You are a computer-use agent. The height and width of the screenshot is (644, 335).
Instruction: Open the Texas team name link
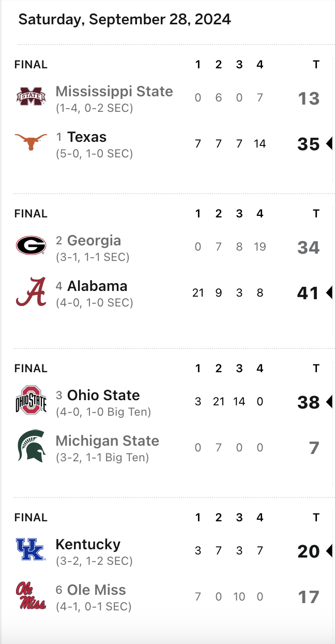[87, 137]
